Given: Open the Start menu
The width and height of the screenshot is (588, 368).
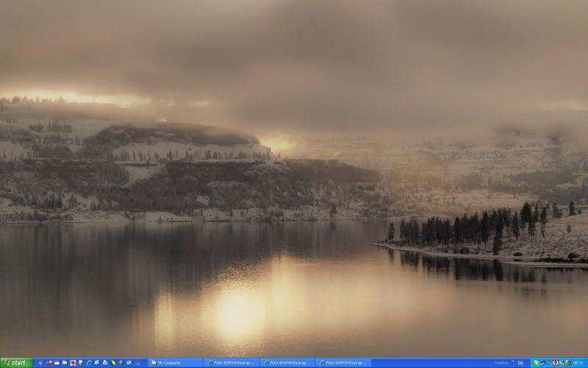Looking at the screenshot, I should tap(16, 363).
